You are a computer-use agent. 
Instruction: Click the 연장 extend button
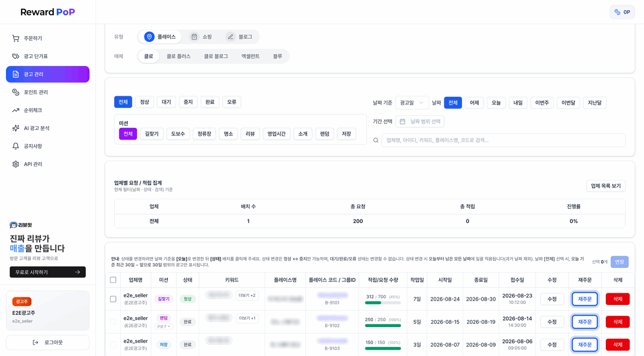click(619, 262)
